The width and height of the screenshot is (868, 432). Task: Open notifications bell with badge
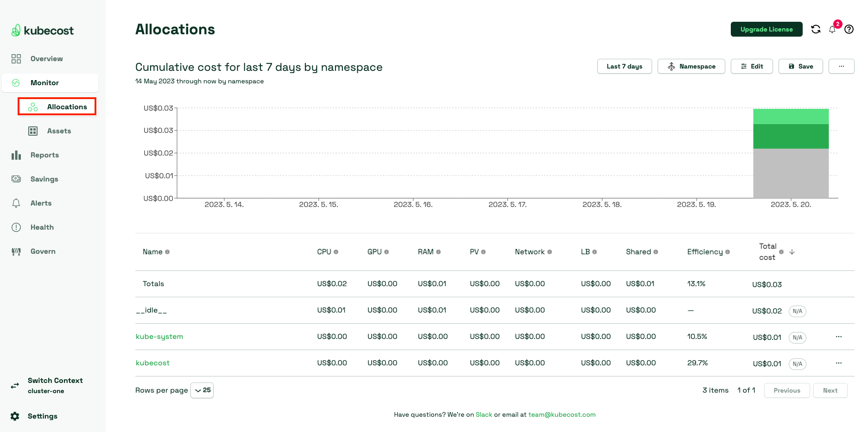(833, 29)
